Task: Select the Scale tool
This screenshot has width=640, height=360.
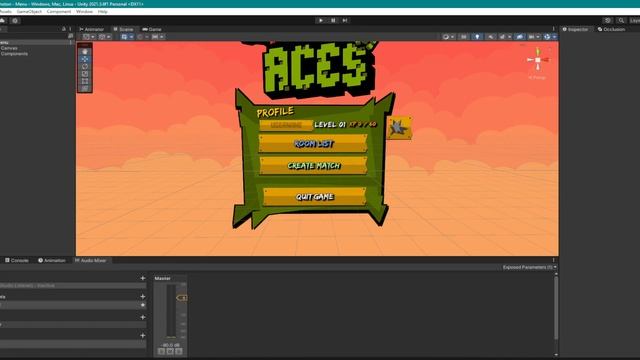Action: click(x=84, y=74)
